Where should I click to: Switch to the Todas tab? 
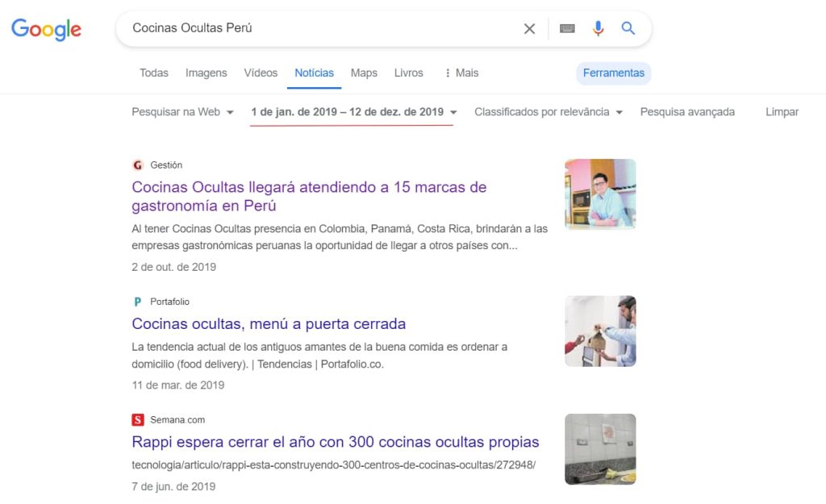pos(154,73)
